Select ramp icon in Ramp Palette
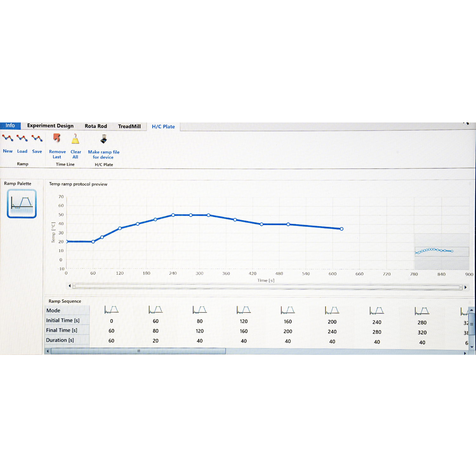 pyautogui.click(x=22, y=203)
